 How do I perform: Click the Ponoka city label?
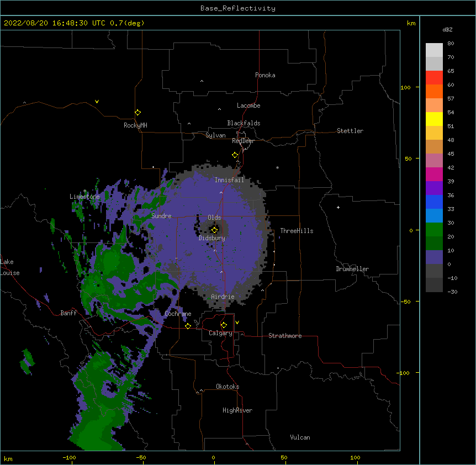tap(265, 75)
